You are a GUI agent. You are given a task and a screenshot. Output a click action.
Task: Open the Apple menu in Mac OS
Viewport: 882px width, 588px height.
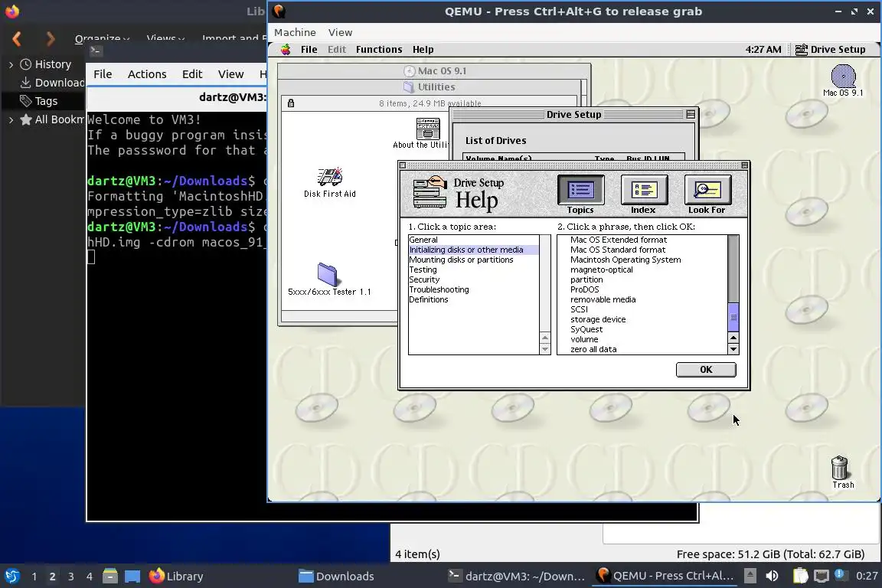[x=286, y=50]
